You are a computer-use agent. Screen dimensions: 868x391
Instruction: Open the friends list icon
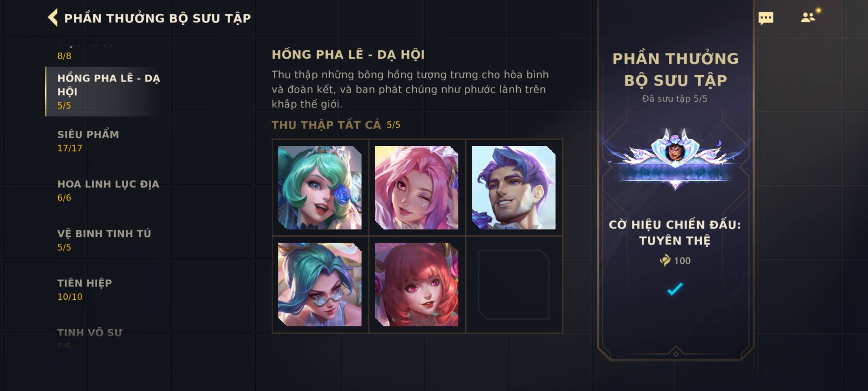808,17
